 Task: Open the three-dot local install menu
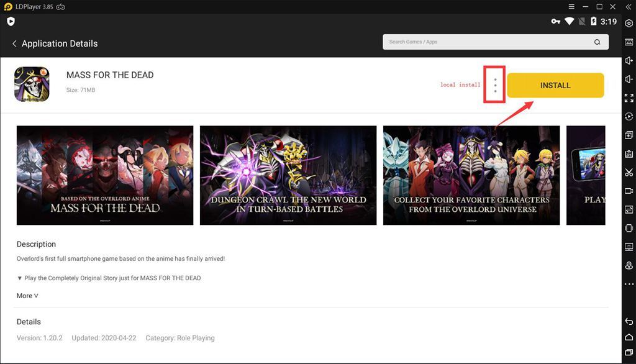(495, 85)
